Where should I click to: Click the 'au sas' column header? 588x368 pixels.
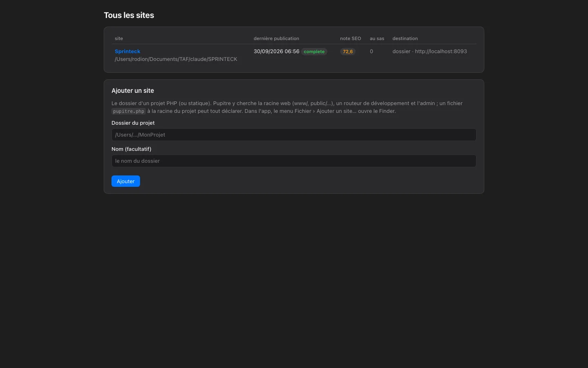click(x=377, y=38)
